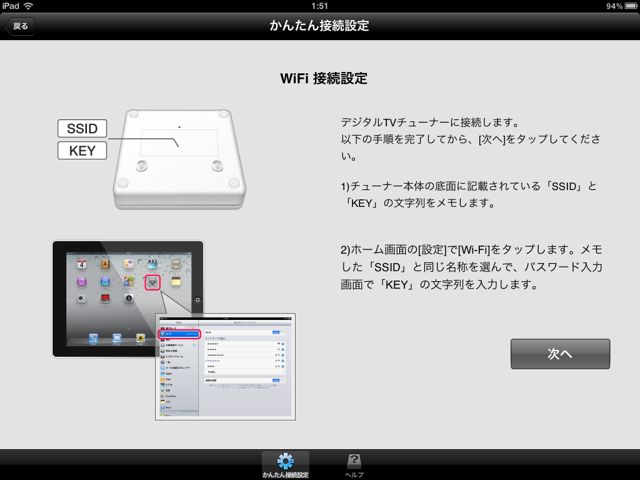Viewport: 640px width, 480px height.
Task: Click the KEY label box
Action: click(x=82, y=151)
